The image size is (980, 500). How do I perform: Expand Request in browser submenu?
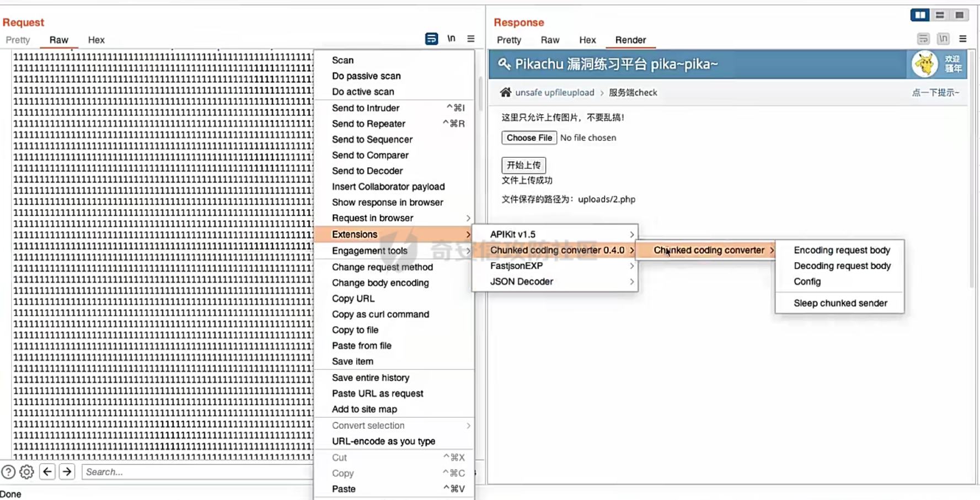(x=394, y=218)
